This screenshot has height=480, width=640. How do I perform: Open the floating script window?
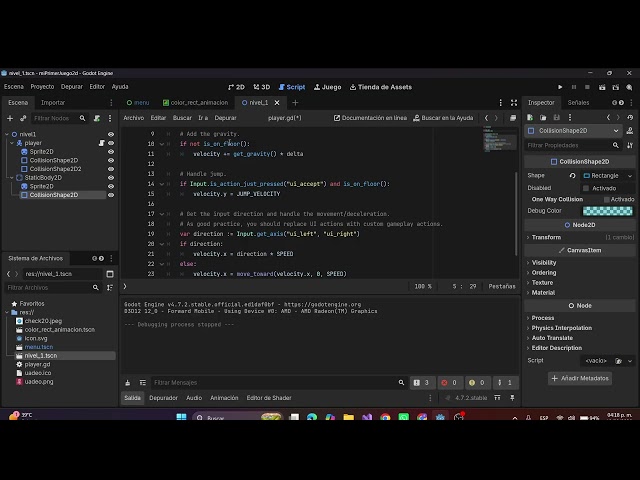pos(513,118)
